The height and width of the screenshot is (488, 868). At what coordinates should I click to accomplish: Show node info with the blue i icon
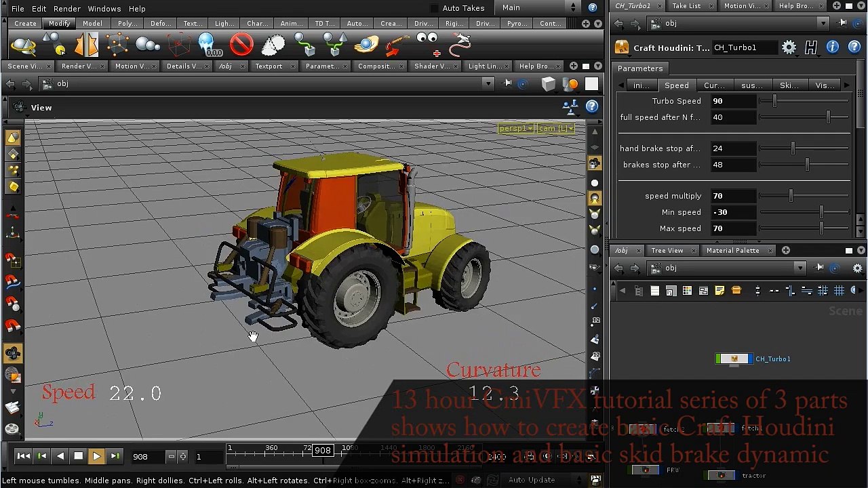coord(833,47)
